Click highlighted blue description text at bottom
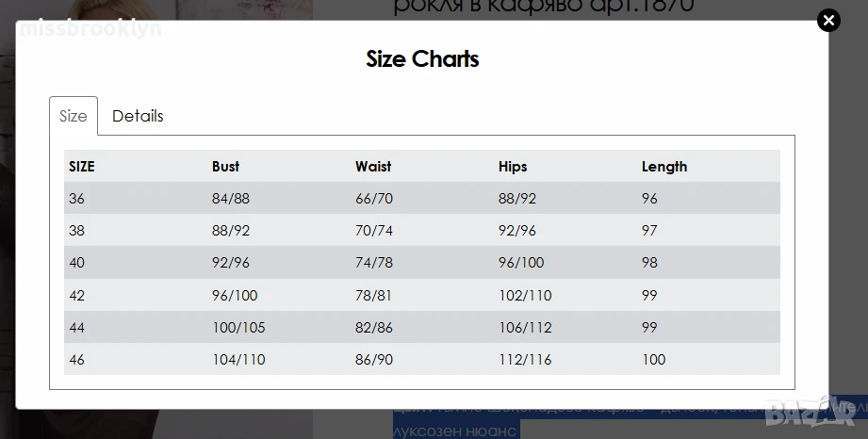Screen dimensions: 868x439 pyautogui.click(x=457, y=431)
